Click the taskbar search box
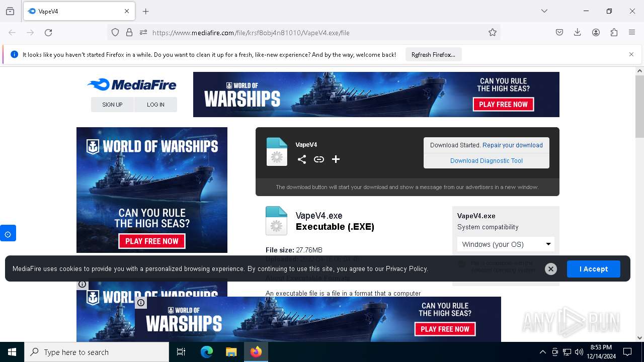This screenshot has height=362, width=644. 97,352
